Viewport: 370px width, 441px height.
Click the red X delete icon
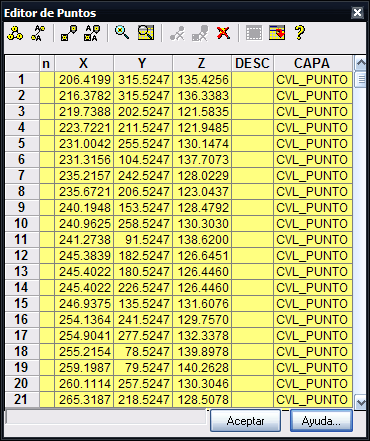223,33
